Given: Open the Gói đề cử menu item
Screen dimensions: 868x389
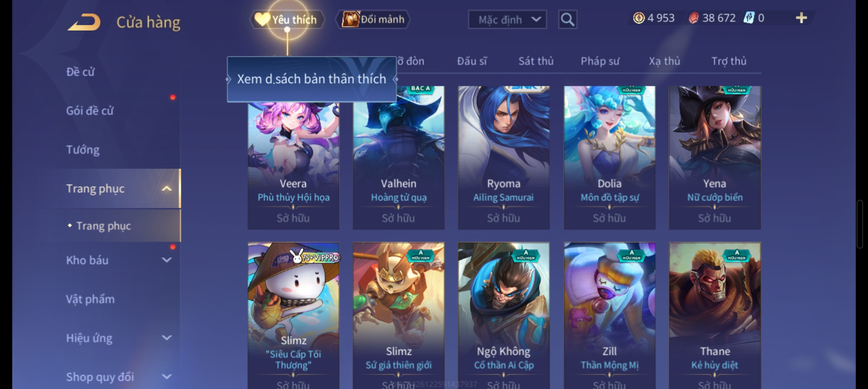Looking at the screenshot, I should point(90,111).
